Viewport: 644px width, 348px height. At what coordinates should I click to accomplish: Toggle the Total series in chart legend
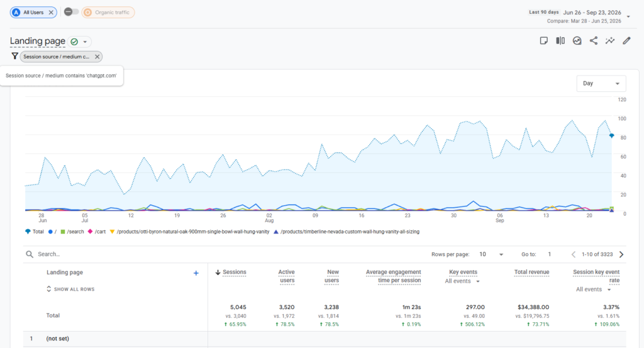35,232
